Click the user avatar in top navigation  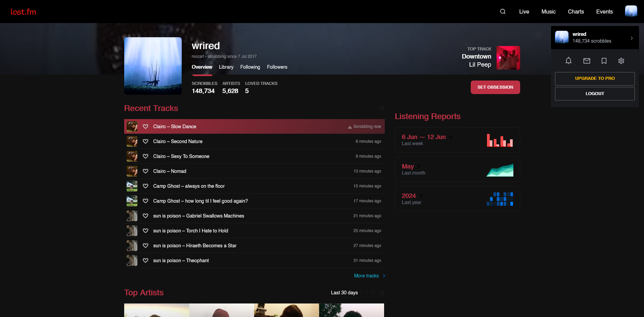(631, 11)
